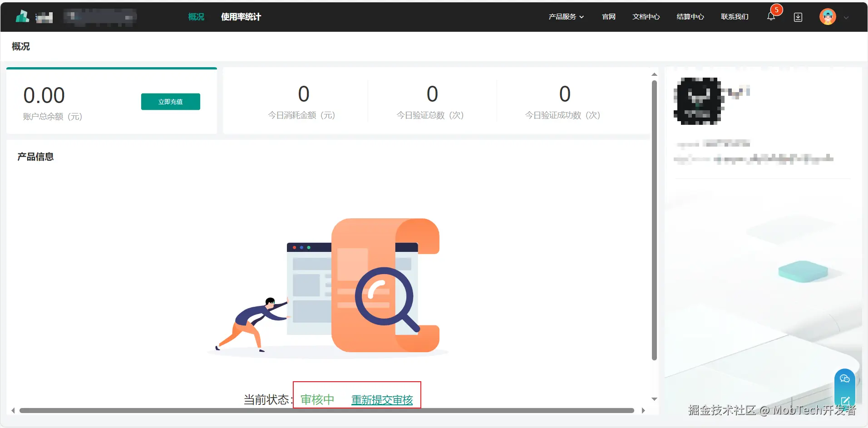868x428 pixels.
Task: Click the 0.00 account balance value
Action: pos(44,95)
